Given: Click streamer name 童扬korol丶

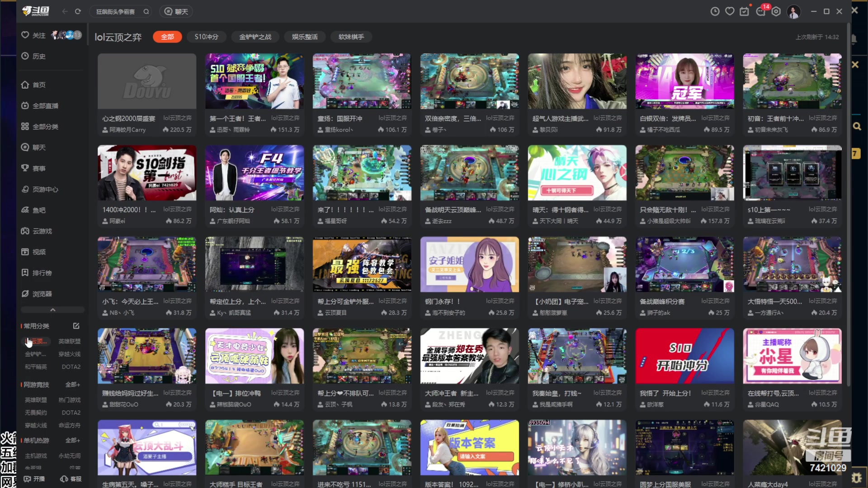Looking at the screenshot, I should coord(339,130).
